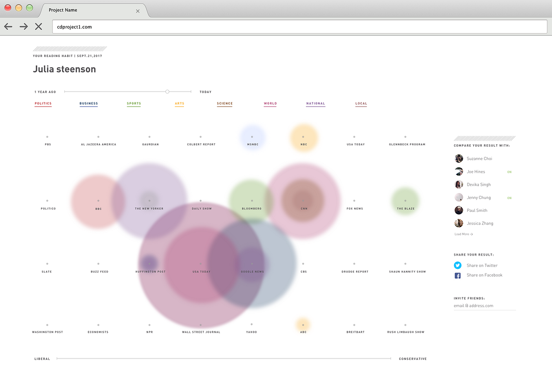Select Suzanne Choi's avatar
This screenshot has width=552, height=392.
click(x=459, y=159)
